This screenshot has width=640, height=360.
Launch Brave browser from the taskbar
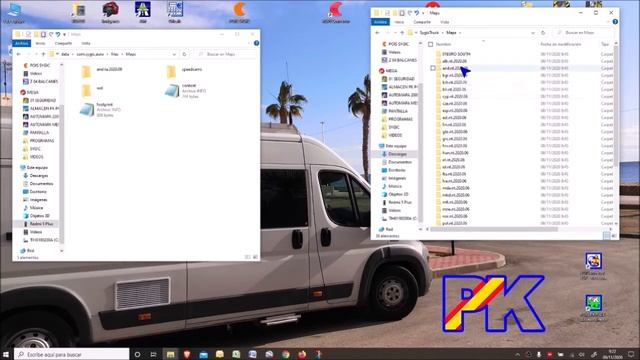(187, 354)
